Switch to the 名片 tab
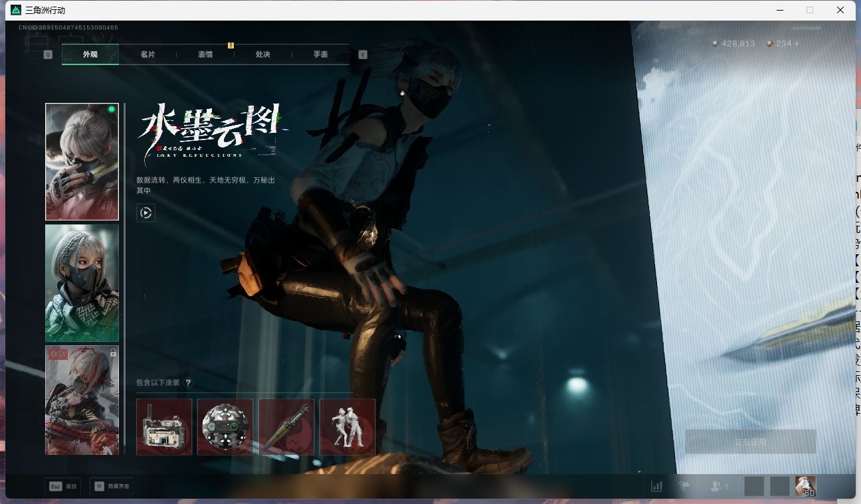 (x=148, y=54)
